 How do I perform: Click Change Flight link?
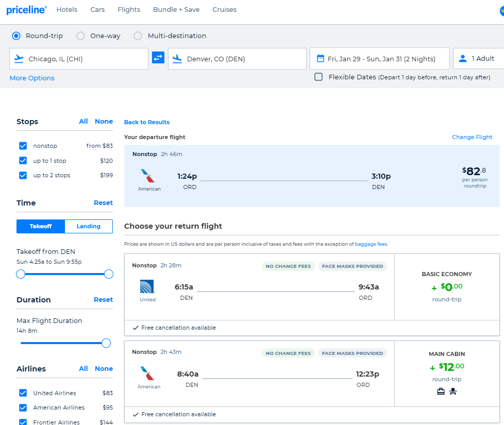click(x=472, y=137)
